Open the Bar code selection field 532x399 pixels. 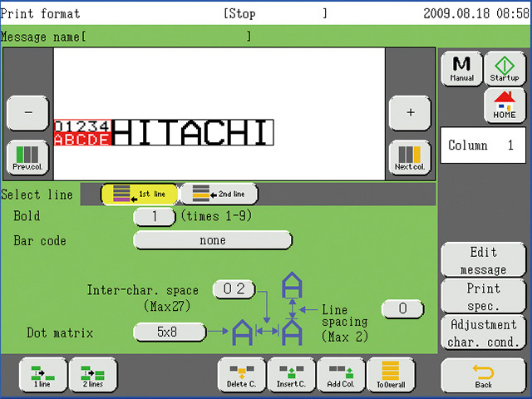pyautogui.click(x=213, y=240)
